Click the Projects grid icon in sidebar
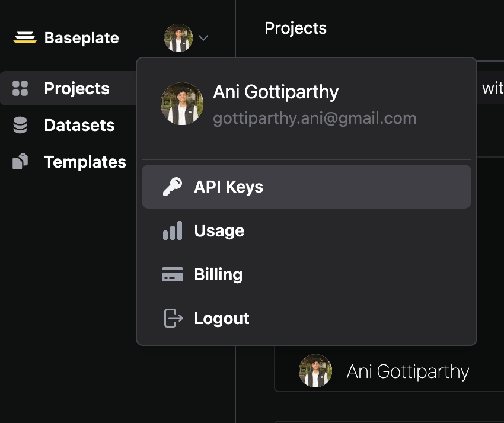Screen dimensions: 504x423 20,89
